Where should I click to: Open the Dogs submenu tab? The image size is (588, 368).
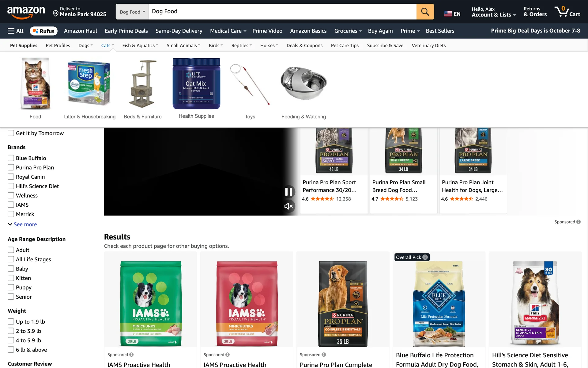coord(85,45)
